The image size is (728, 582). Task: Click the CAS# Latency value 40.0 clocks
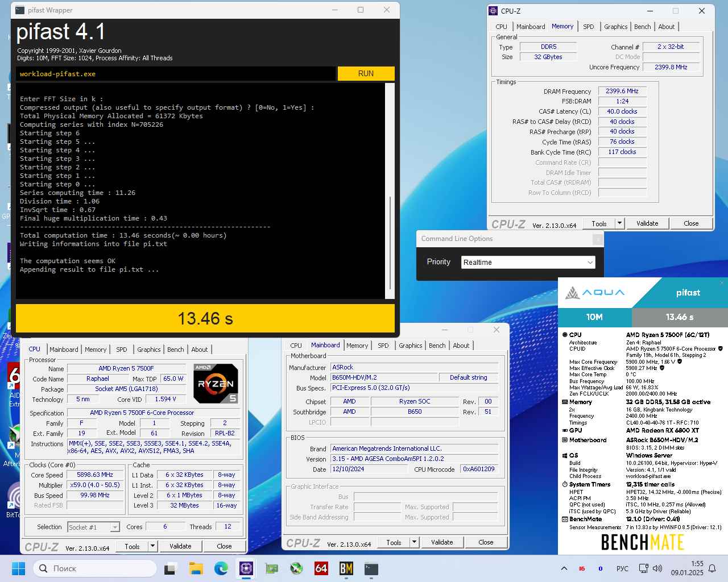click(622, 111)
